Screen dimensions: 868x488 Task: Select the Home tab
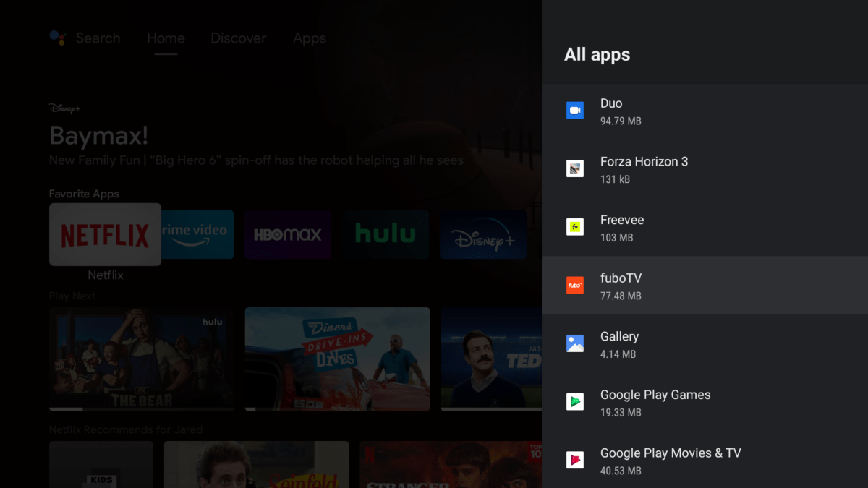click(166, 38)
